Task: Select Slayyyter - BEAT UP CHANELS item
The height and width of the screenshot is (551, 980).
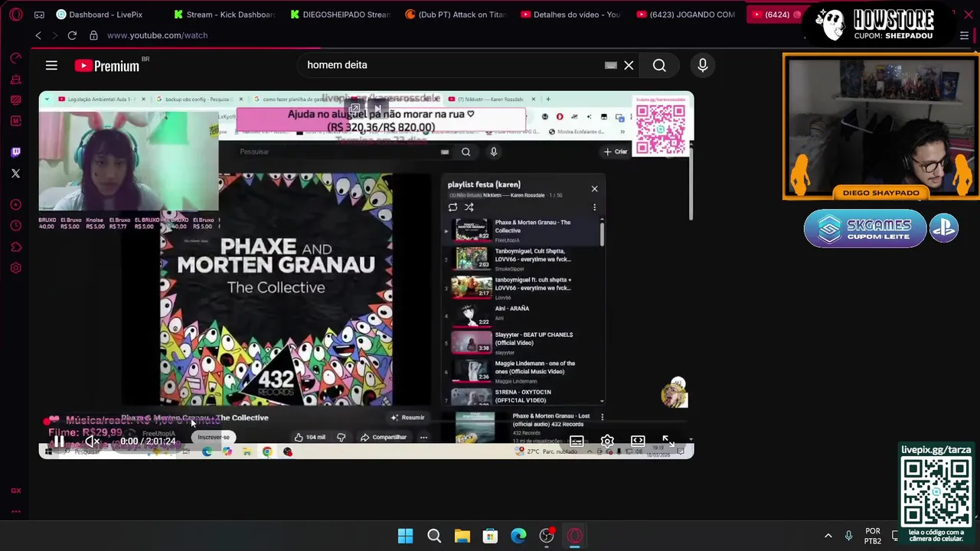Action: tap(522, 342)
